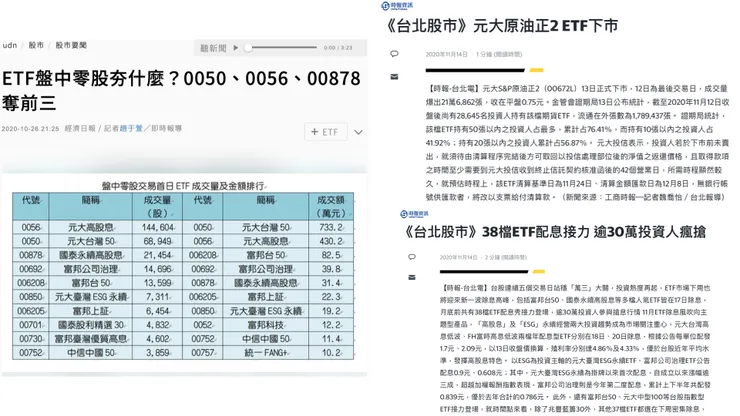
Task: Click code cell 00757
Action: [203, 353]
